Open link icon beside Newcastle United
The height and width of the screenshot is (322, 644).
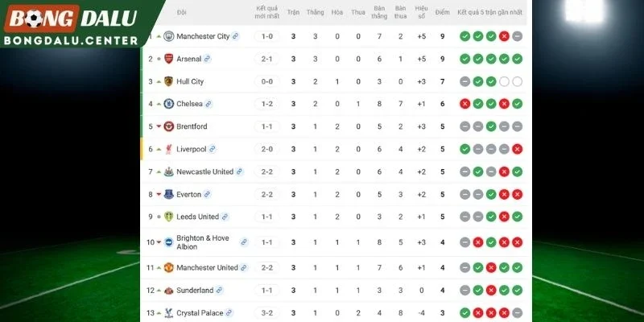tap(239, 171)
